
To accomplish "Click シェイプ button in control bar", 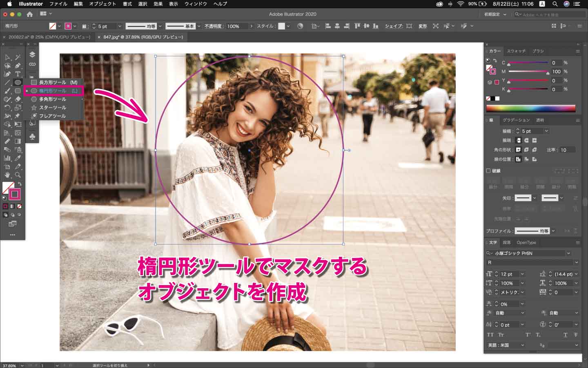I will click(x=394, y=26).
